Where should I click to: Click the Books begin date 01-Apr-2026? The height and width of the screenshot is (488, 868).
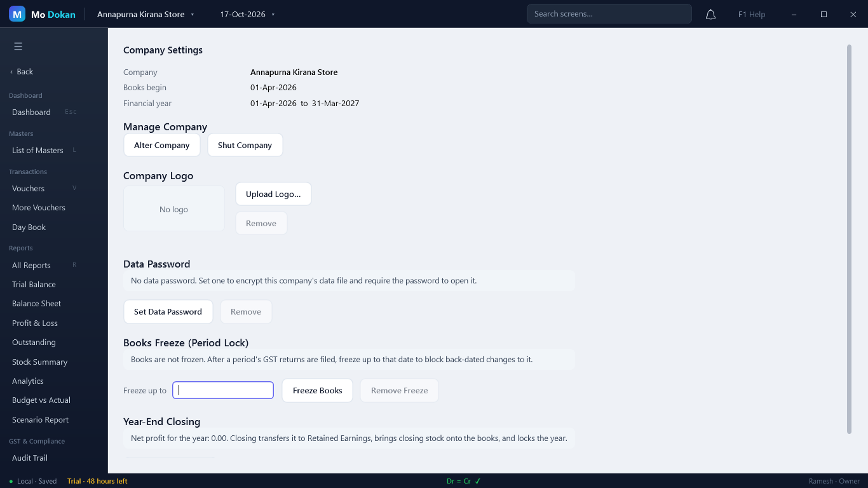pos(273,87)
